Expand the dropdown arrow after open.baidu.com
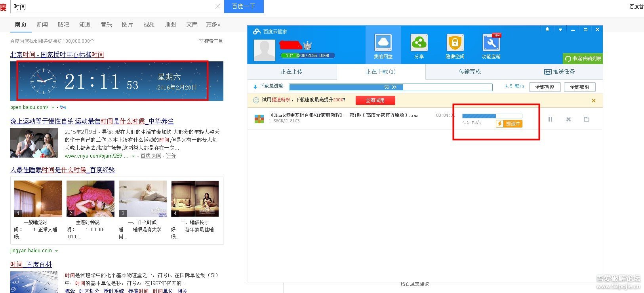 pyautogui.click(x=53, y=108)
